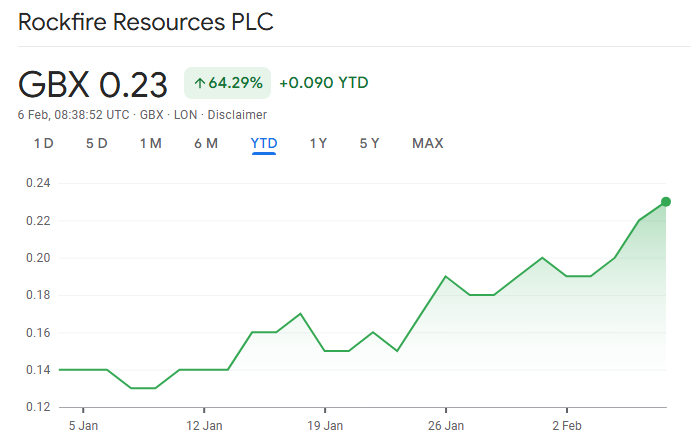Image resolution: width=691 pixels, height=446 pixels.
Task: Click the 0.16 y-axis label
Action: coord(38,332)
